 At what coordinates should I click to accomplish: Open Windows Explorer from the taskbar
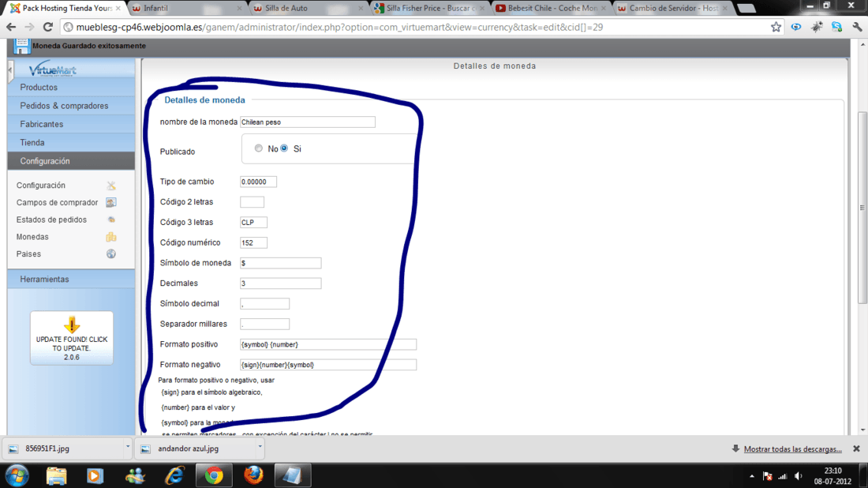tap(57, 475)
